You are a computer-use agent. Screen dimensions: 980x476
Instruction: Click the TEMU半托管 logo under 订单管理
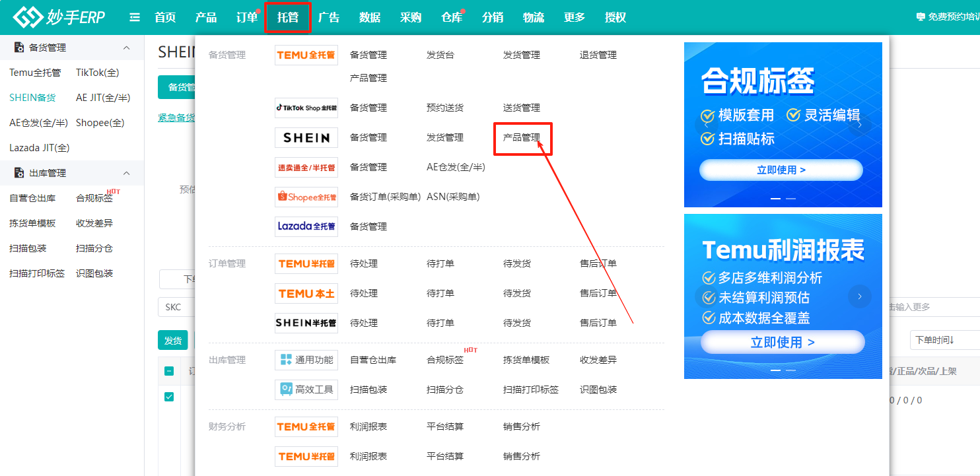306,263
